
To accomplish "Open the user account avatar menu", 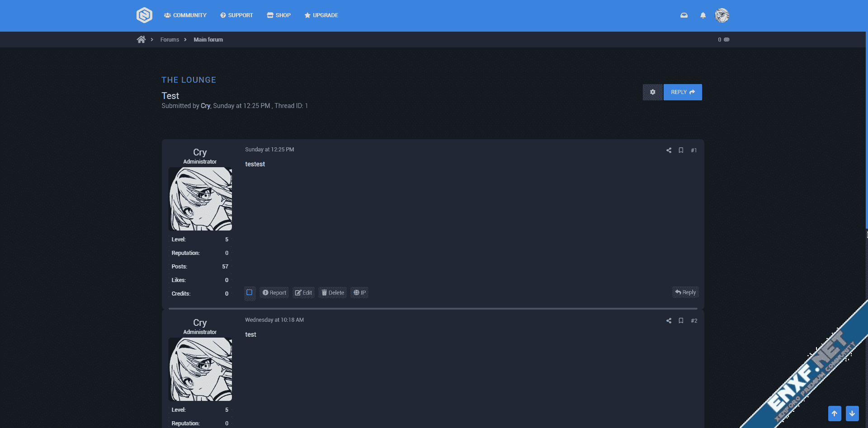I will point(722,15).
